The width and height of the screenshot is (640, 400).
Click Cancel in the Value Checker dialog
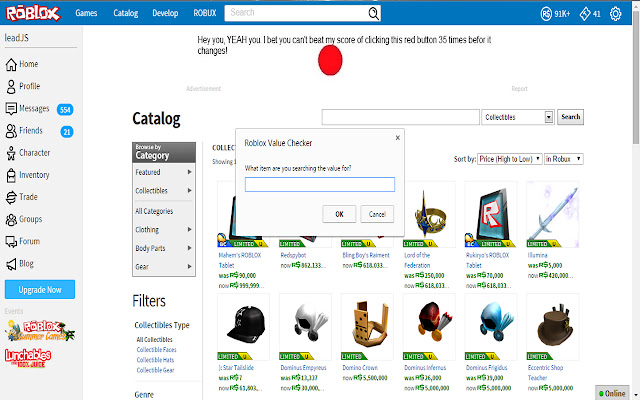click(377, 214)
